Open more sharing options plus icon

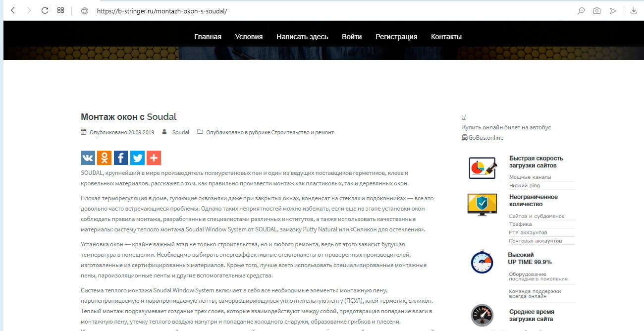pyautogui.click(x=154, y=158)
